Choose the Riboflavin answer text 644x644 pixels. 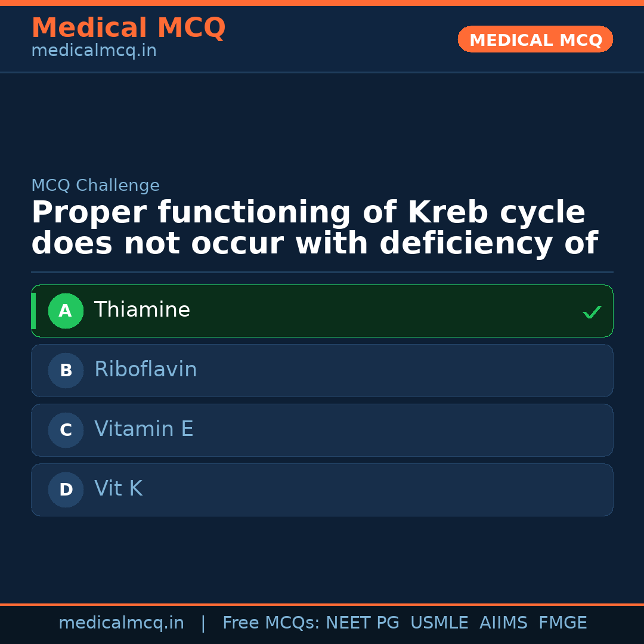(x=145, y=370)
